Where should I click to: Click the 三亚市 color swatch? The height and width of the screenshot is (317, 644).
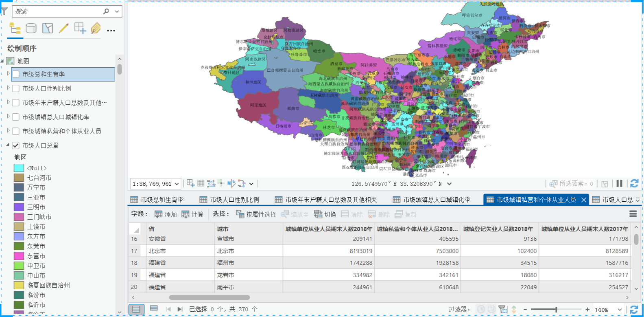pos(19,197)
